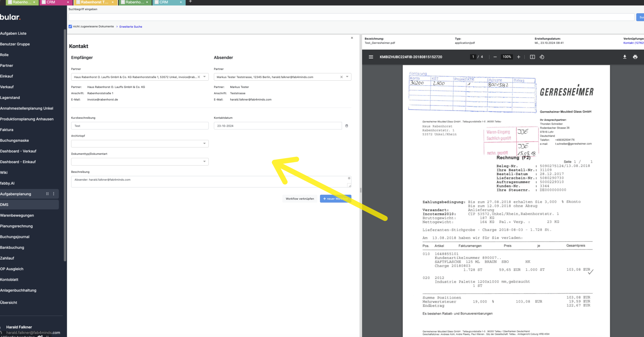Open PDF viewer sidebar menu icon

(371, 57)
